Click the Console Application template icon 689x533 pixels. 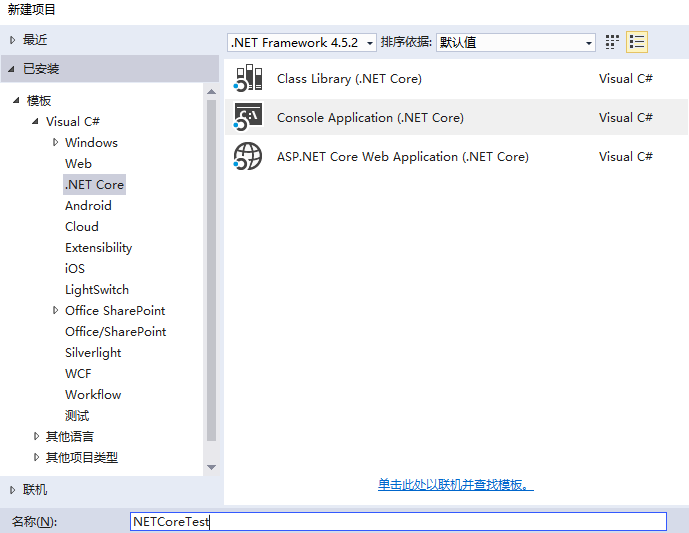point(248,117)
